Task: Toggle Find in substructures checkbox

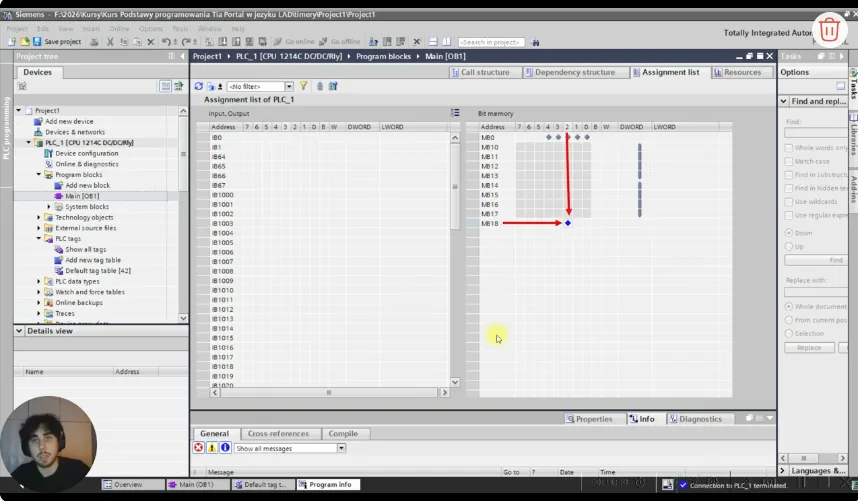Action: [789, 174]
